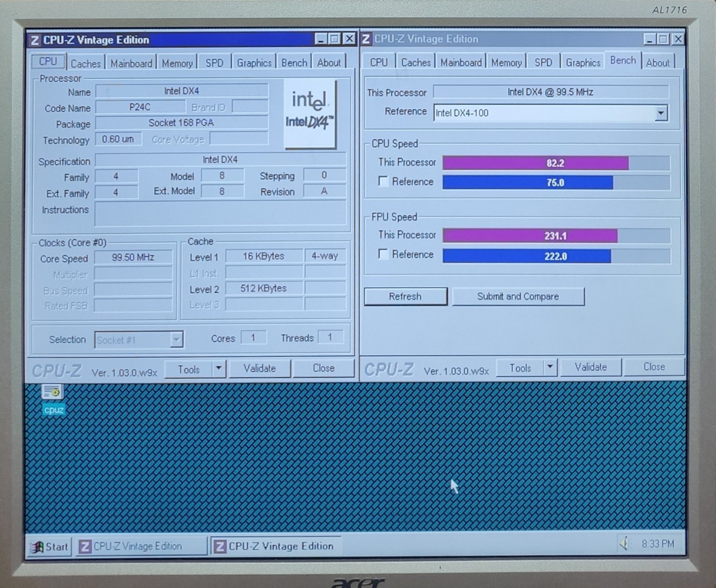This screenshot has width=716, height=588.
Task: Click the Revision value A
Action: tap(324, 191)
